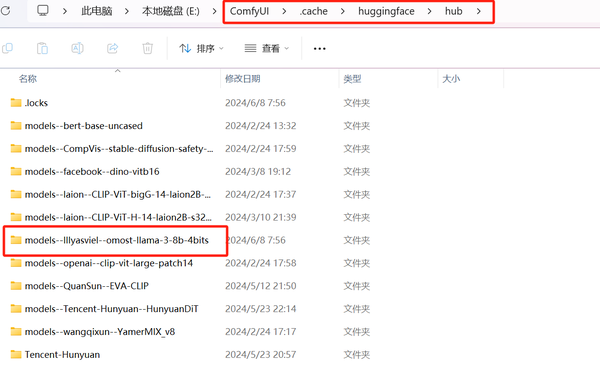This screenshot has width=600, height=371.
Task: Select models--QuanSun--EVA-CLIP folder
Action: tap(86, 286)
